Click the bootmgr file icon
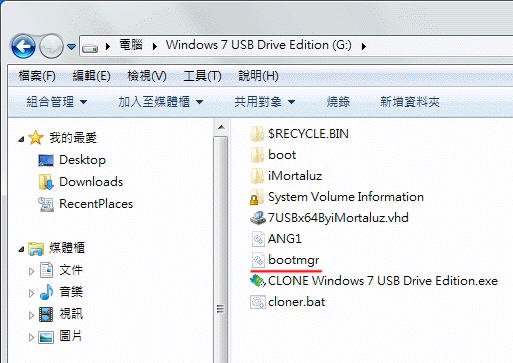This screenshot has height=363, width=513. tap(258, 260)
